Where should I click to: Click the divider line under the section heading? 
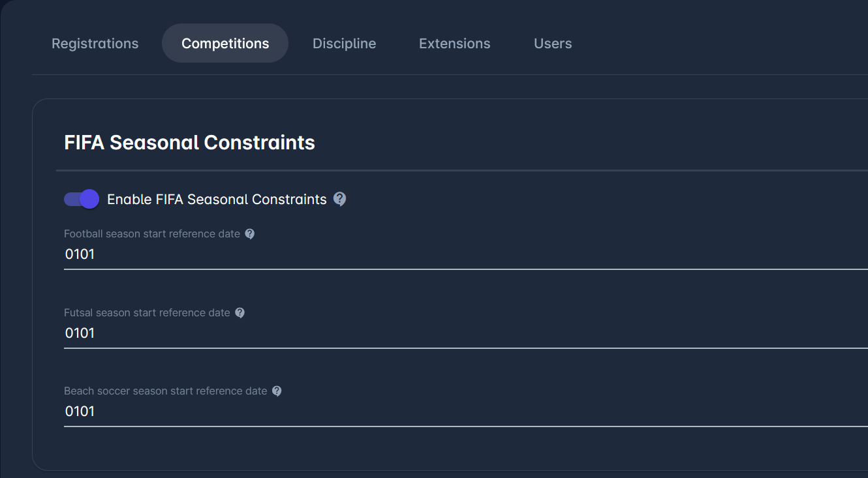coord(457,170)
